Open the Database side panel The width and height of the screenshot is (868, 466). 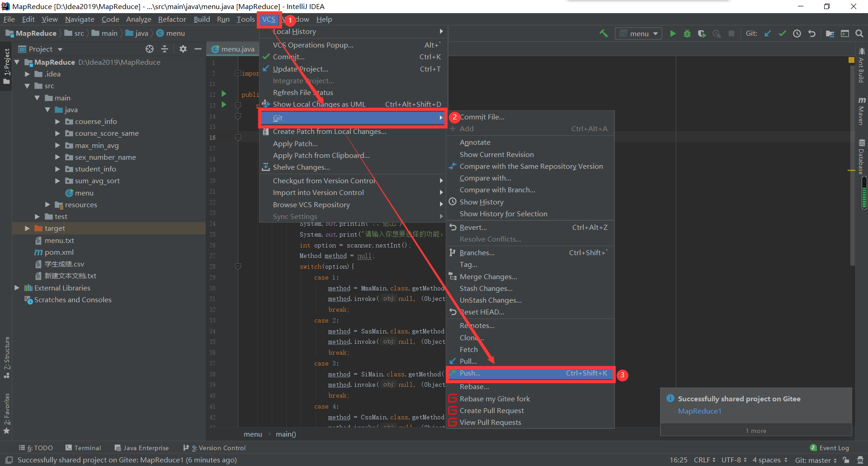[x=862, y=157]
